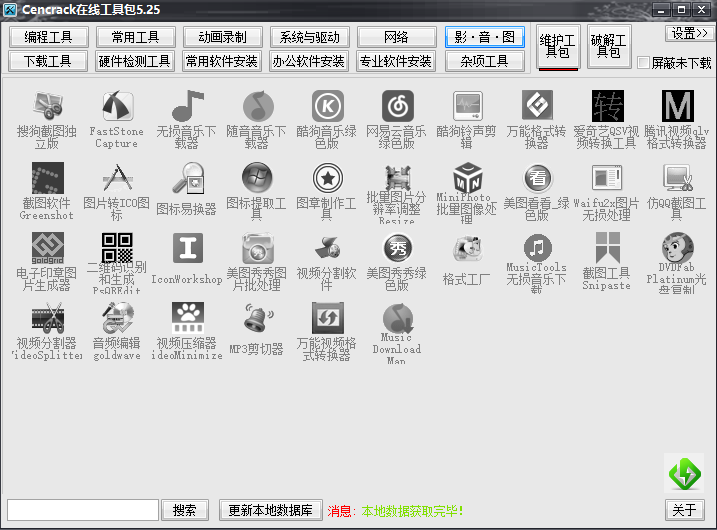Image resolution: width=717 pixels, height=530 pixels.
Task: Open the 维护工具包 toolkit
Action: [558, 46]
